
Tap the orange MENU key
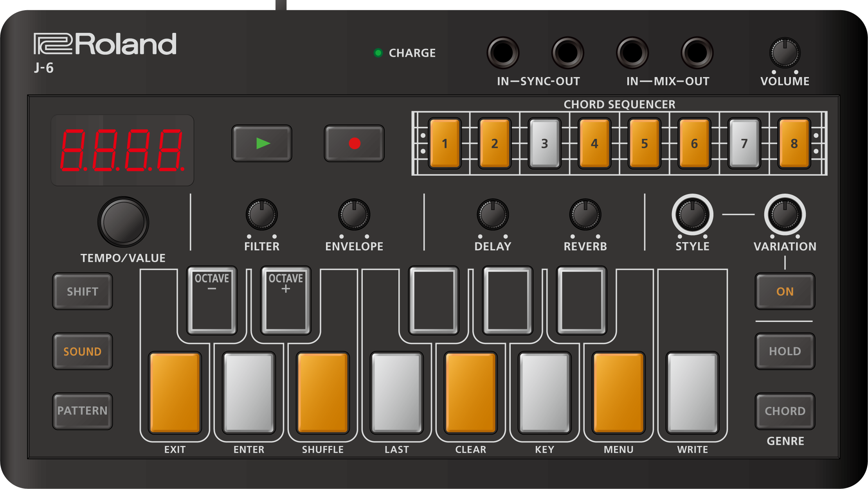(x=619, y=393)
